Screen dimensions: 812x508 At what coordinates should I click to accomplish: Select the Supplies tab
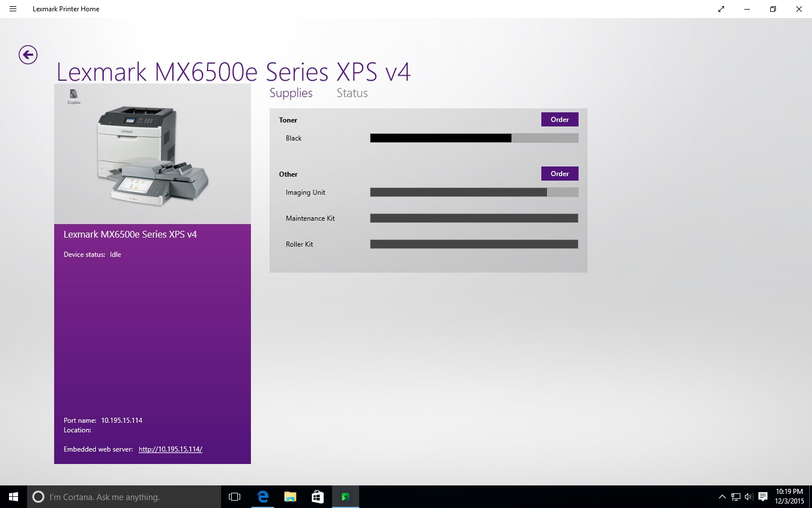pos(291,93)
